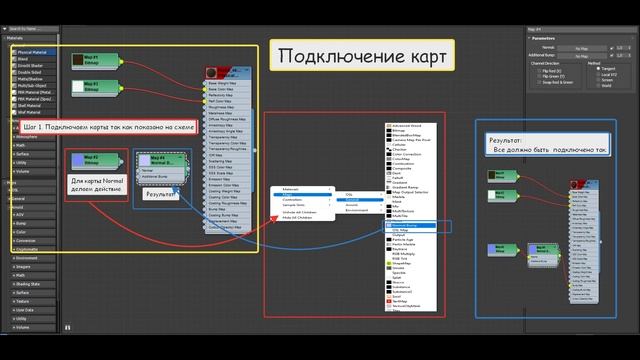Enable Flip Red (X) checkbox
Screen dimensions: 640x360
coord(539,71)
